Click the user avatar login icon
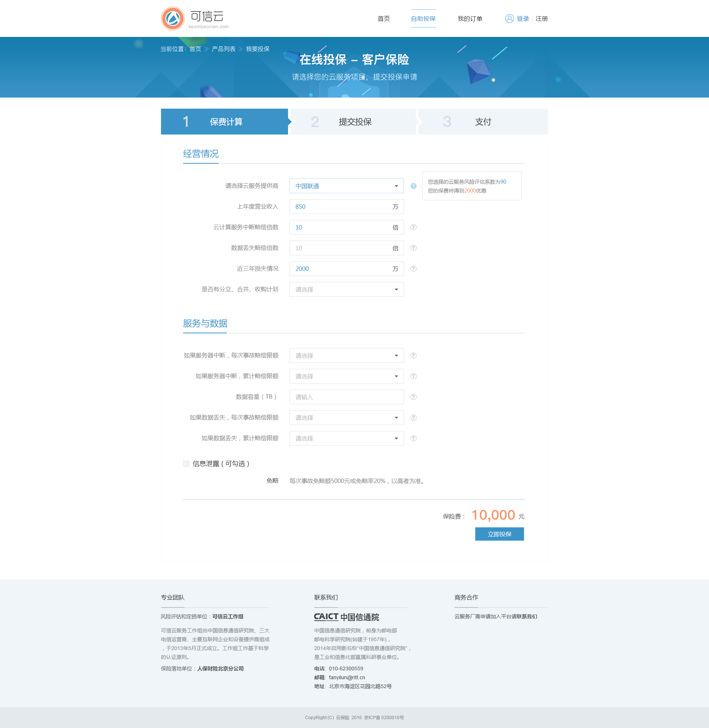 509,18
